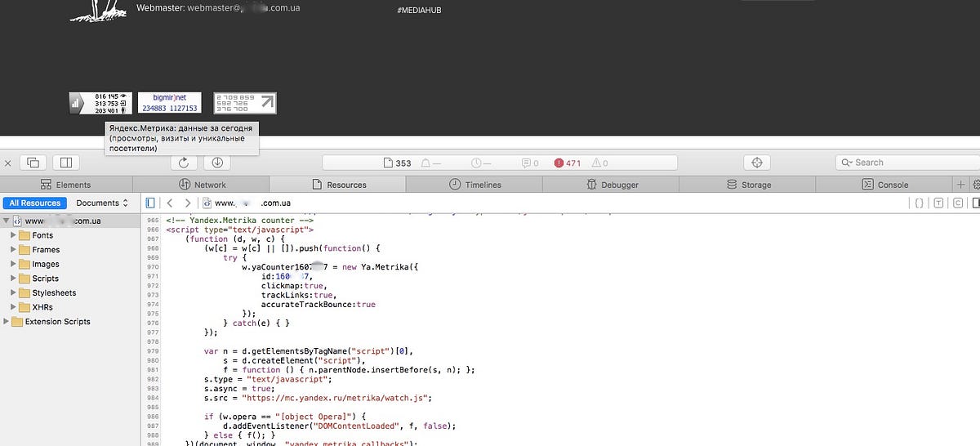The height and width of the screenshot is (446, 980).
Task: Click the accurateTrackBounce:true code line
Action: (318, 304)
